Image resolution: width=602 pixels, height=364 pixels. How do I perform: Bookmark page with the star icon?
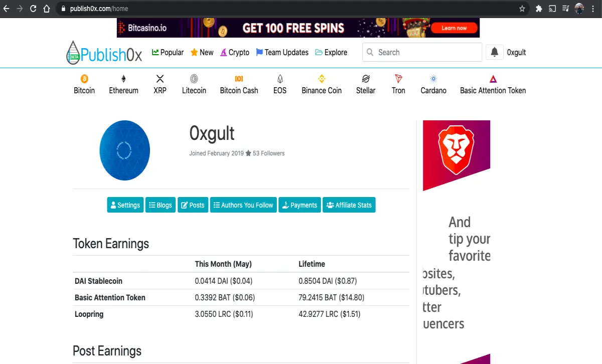[522, 9]
